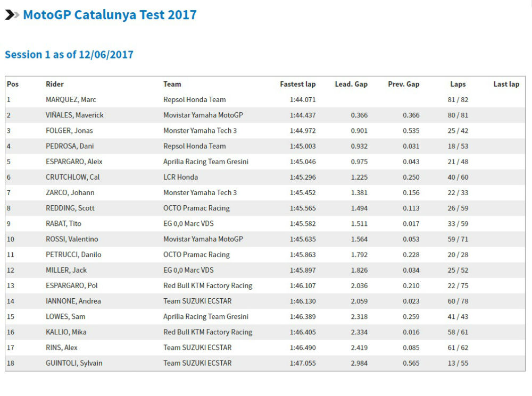Click rider name VIÑALES, Maverick
The image size is (532, 396).
pos(74,115)
